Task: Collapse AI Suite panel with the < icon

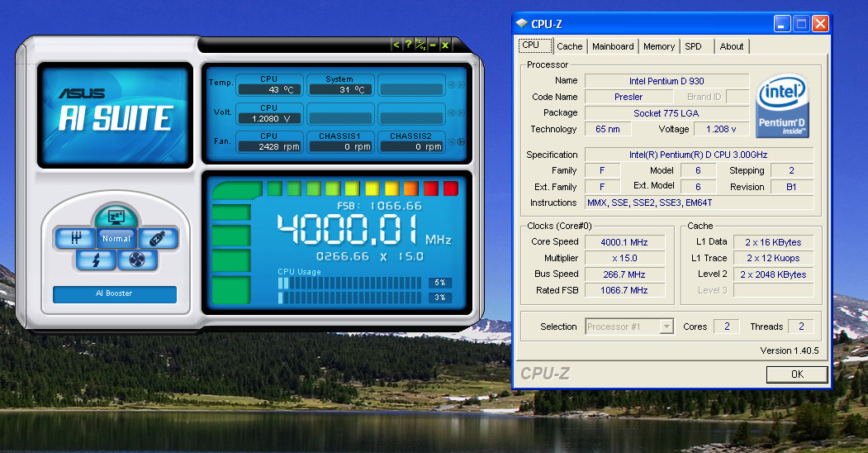Action: 396,45
